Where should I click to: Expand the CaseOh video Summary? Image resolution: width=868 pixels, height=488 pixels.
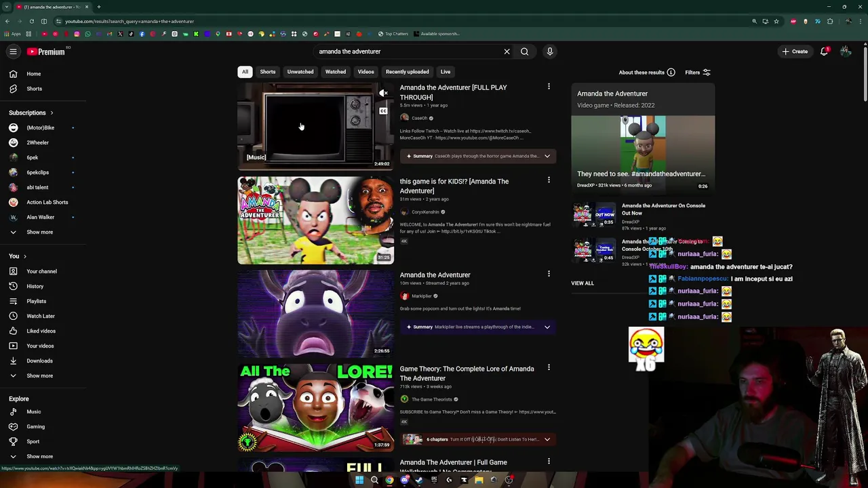click(478, 156)
